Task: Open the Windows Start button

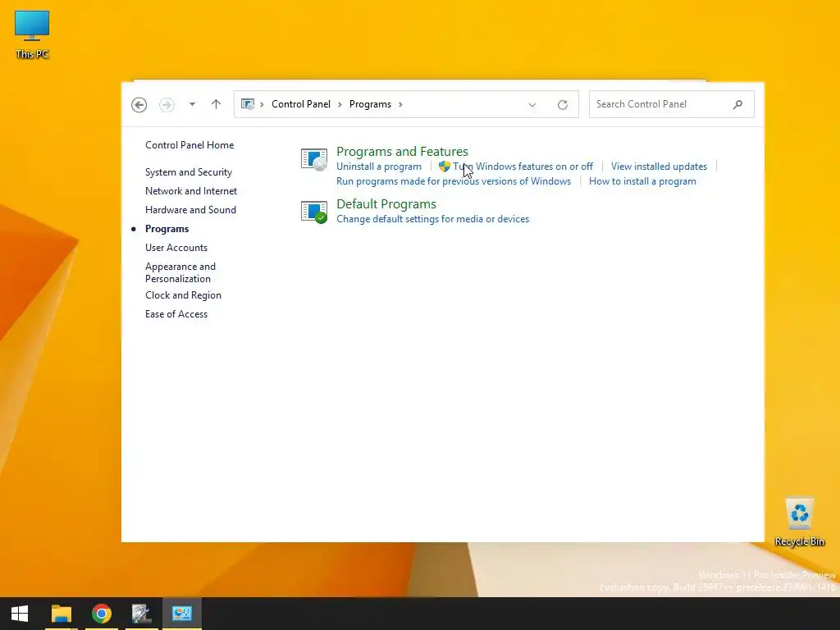Action: coord(20,614)
